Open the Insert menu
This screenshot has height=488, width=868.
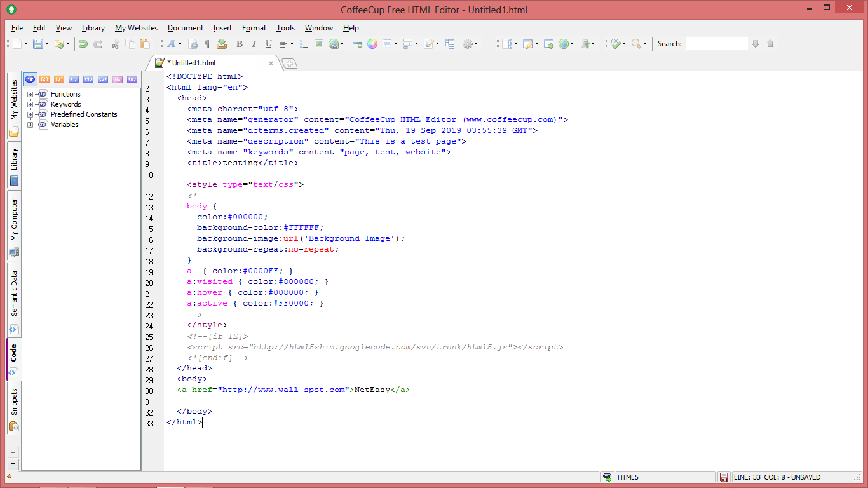click(222, 28)
